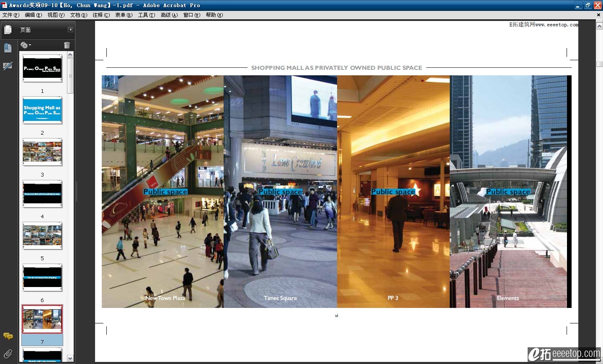Click the document vertical scrollbar thumb

pos(599,64)
